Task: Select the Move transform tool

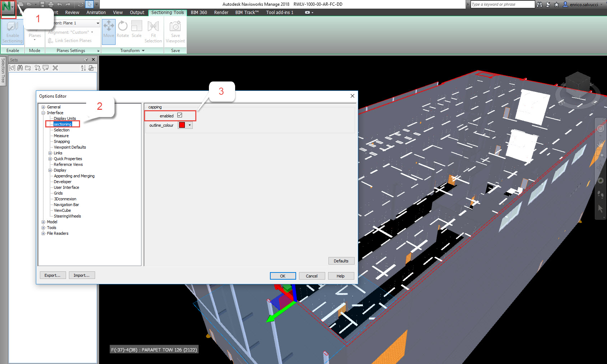Action: click(x=109, y=32)
